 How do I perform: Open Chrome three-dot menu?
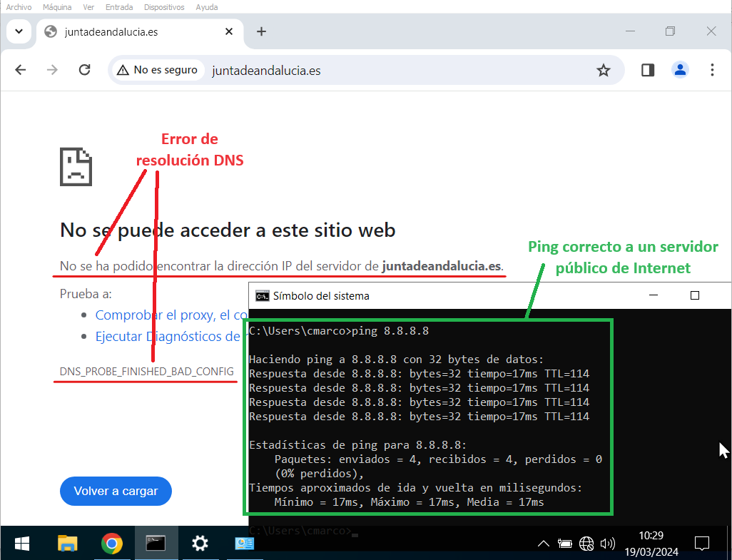tap(712, 70)
